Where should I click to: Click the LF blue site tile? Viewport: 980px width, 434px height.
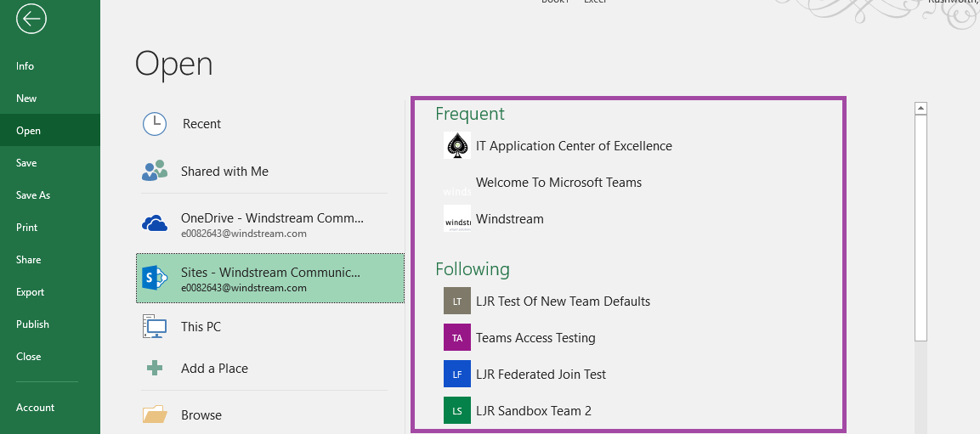457,374
